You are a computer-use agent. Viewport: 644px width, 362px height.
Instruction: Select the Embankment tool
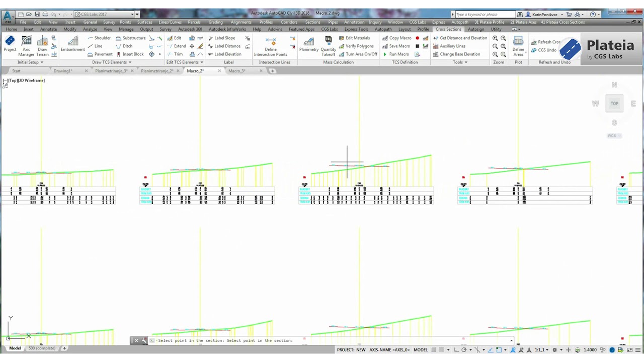pyautogui.click(x=72, y=44)
